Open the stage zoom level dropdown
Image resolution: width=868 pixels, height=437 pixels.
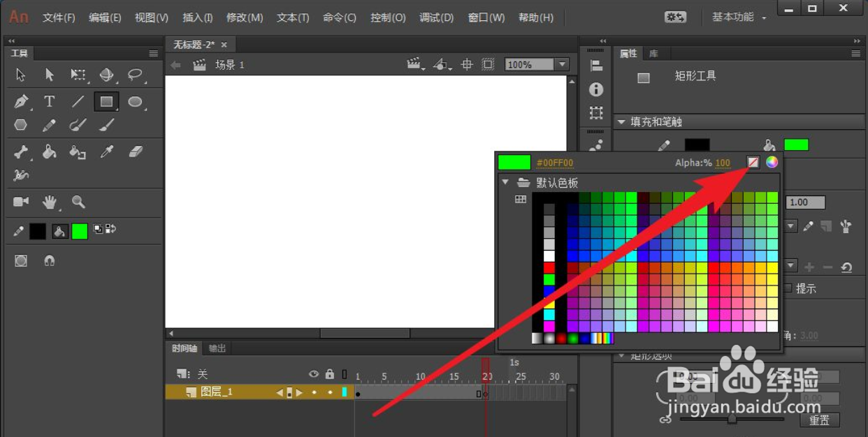tap(562, 64)
